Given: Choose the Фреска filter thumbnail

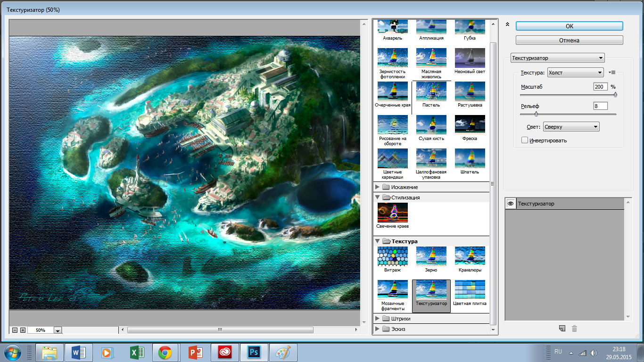Looking at the screenshot, I should [x=470, y=125].
